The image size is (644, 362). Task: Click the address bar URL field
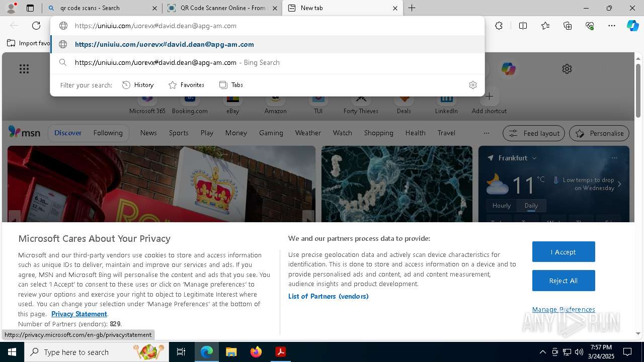pyautogui.click(x=267, y=26)
